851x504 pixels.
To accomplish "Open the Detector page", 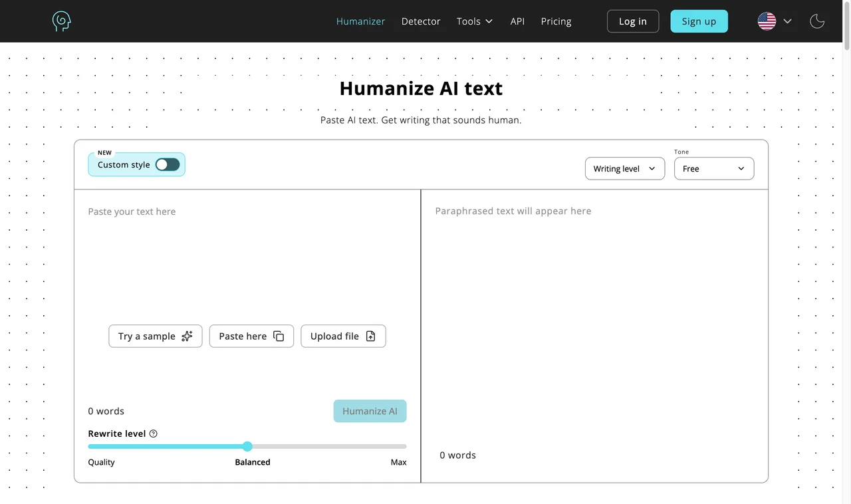I will click(x=421, y=21).
